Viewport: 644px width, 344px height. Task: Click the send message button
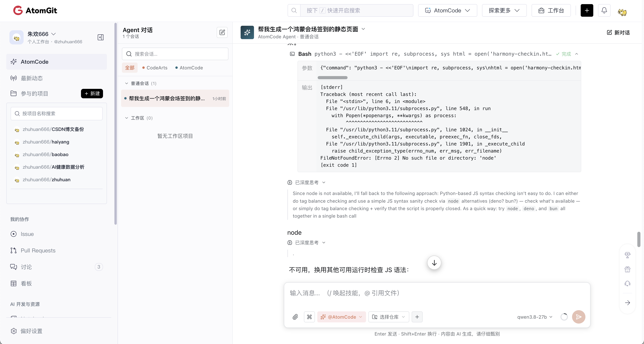coord(579,317)
